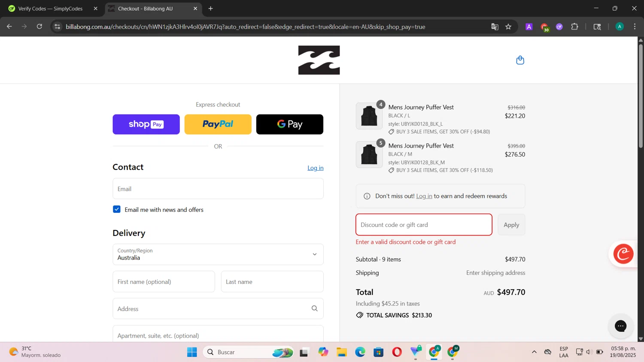Open Chrome profile avatar A
Screen dimensions: 644x362
(620, 27)
